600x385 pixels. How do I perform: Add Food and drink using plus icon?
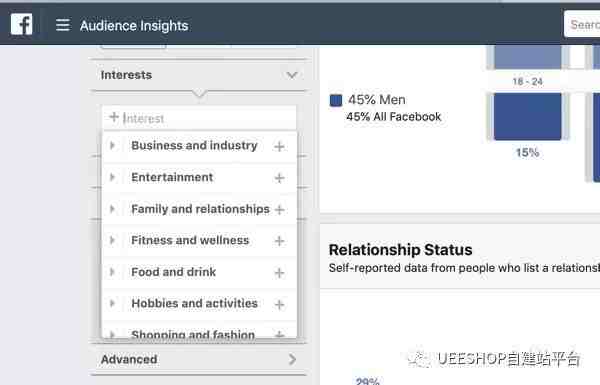(x=279, y=273)
